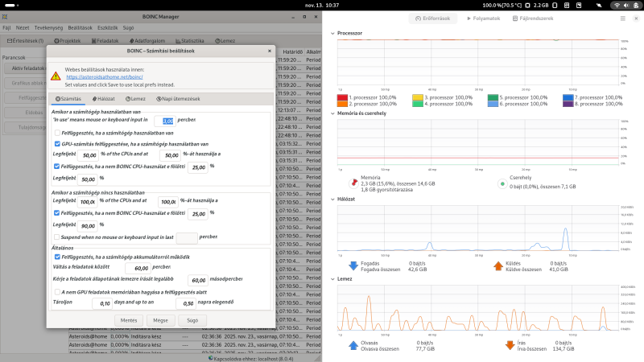
Task: Open the hamburger menu in System Monitor
Action: tap(622, 19)
